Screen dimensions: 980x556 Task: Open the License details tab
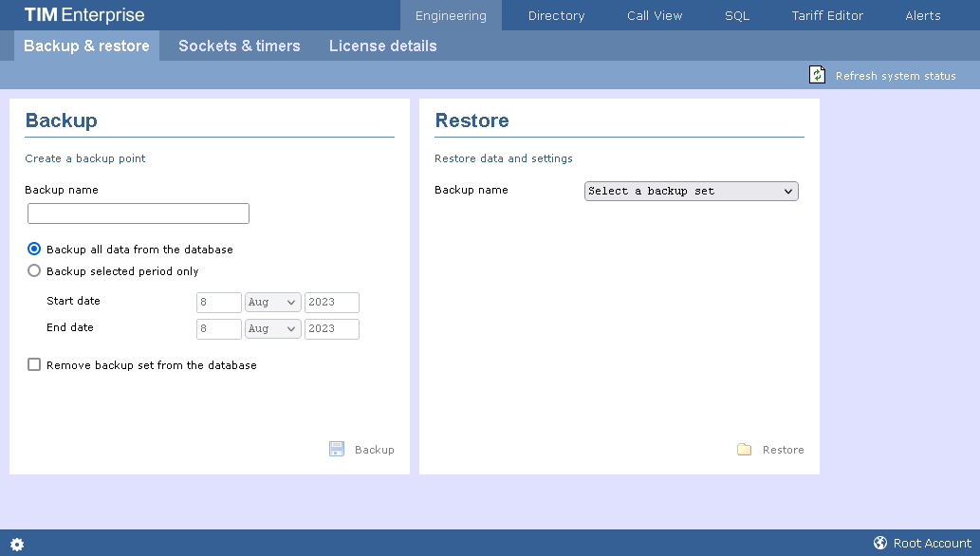(x=382, y=46)
